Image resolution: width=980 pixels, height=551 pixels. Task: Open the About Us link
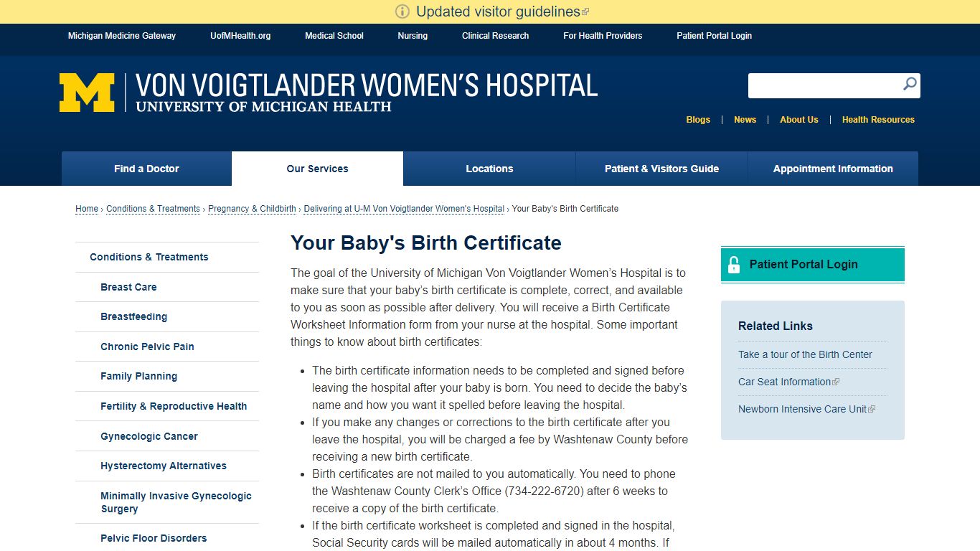(799, 120)
